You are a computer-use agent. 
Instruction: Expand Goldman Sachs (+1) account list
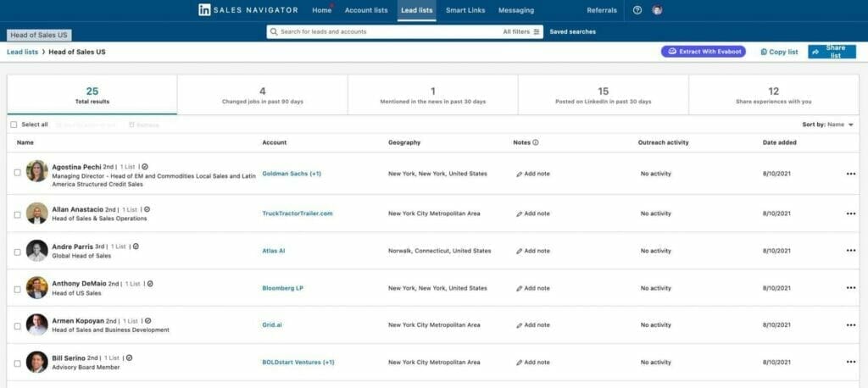[x=292, y=174]
